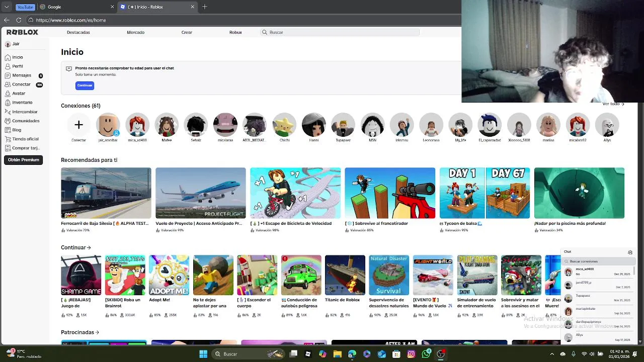The height and width of the screenshot is (362, 644).
Task: Click the Ver todo link
Action: pos(613,104)
